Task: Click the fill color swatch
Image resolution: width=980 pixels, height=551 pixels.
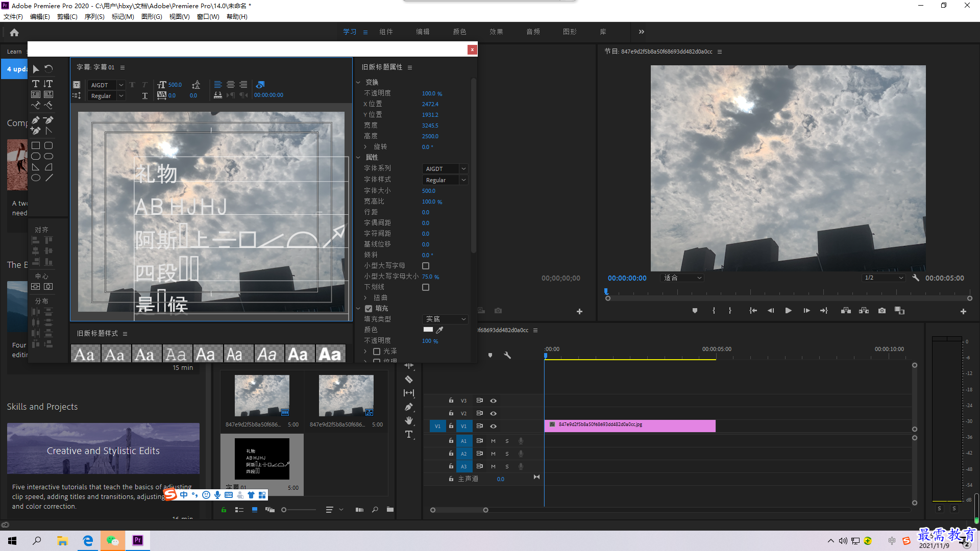Action: 428,330
